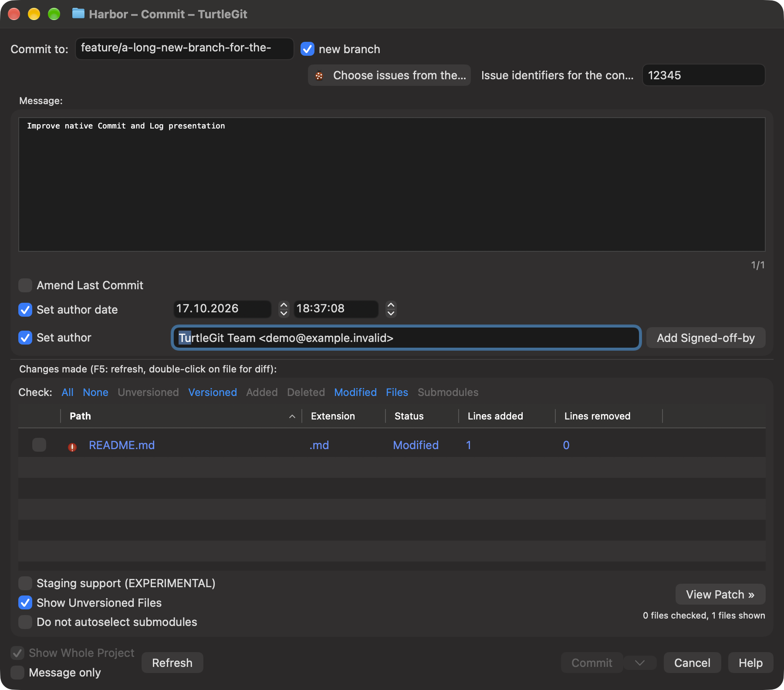Click the Refresh button
Screen dimensions: 784x690
(172, 663)
